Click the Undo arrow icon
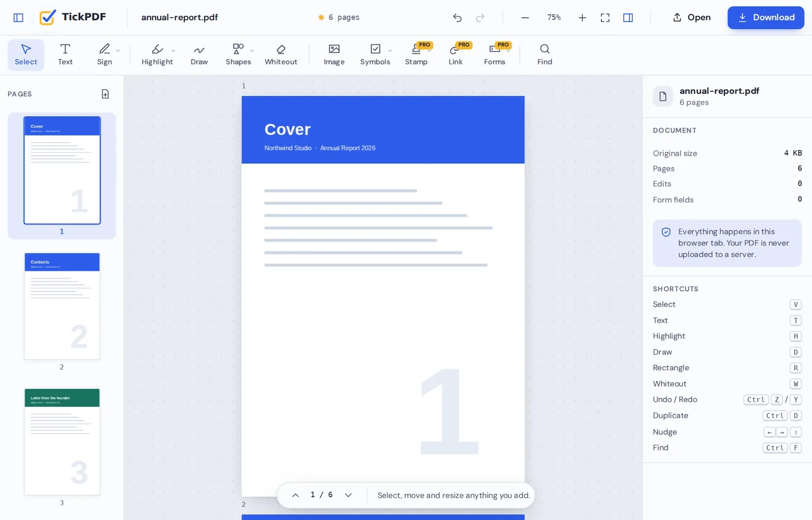 [457, 17]
